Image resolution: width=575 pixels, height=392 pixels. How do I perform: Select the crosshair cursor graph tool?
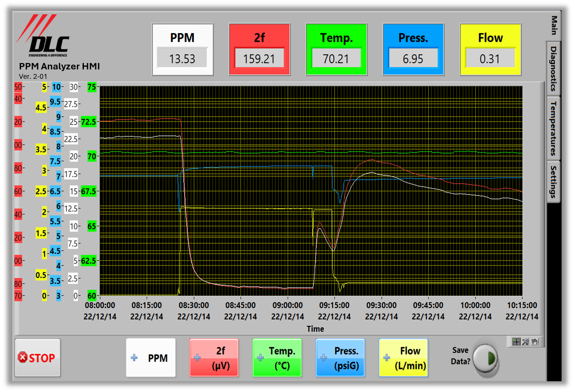click(x=516, y=342)
